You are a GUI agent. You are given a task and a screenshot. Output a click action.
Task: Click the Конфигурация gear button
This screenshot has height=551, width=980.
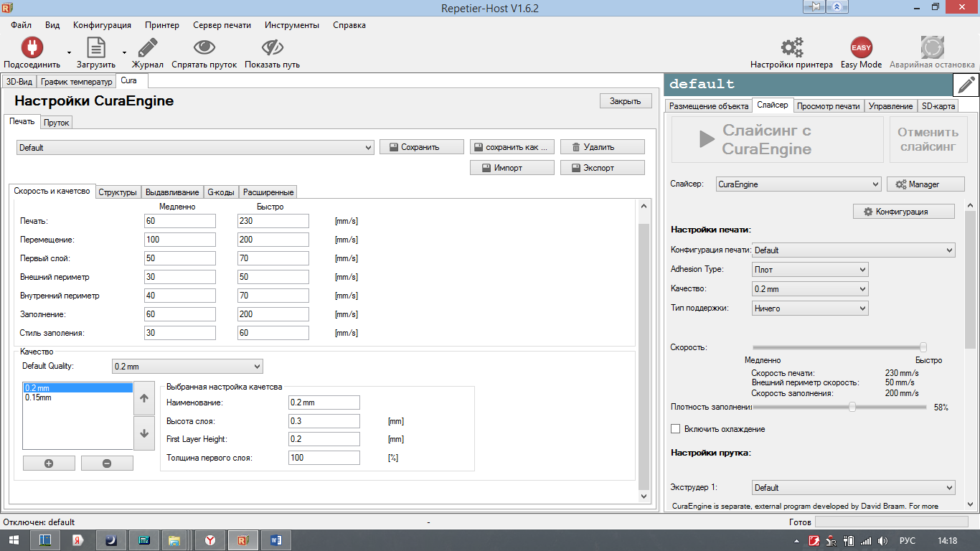[904, 212]
